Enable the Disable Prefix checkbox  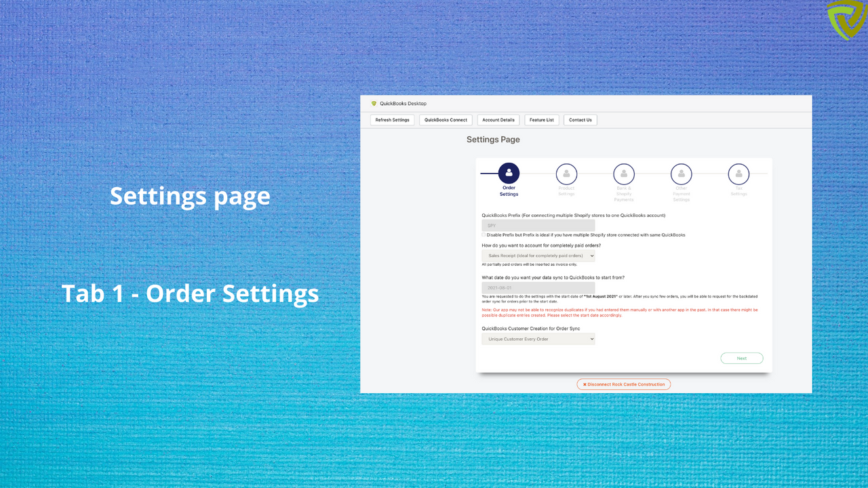click(x=484, y=235)
